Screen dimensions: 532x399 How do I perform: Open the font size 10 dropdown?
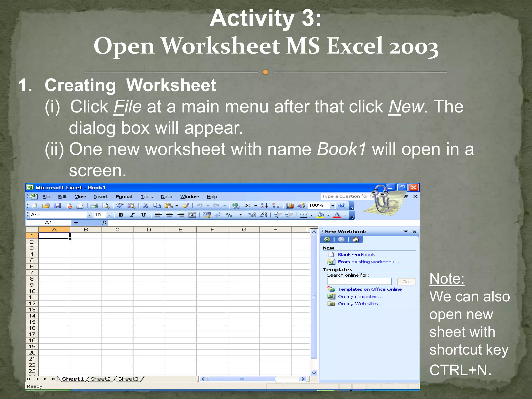pyautogui.click(x=109, y=215)
